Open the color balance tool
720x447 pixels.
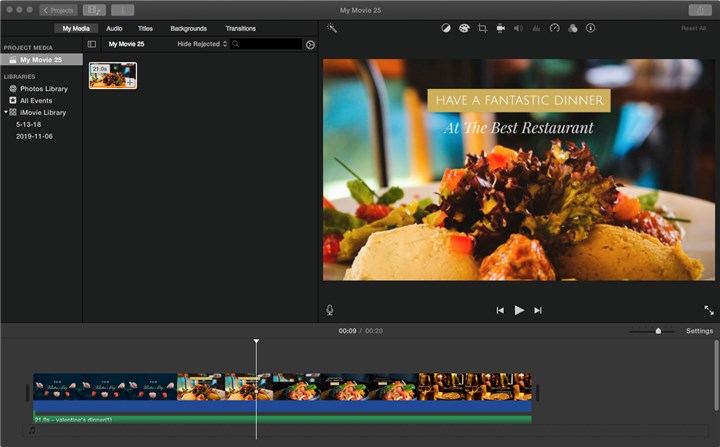(x=446, y=28)
